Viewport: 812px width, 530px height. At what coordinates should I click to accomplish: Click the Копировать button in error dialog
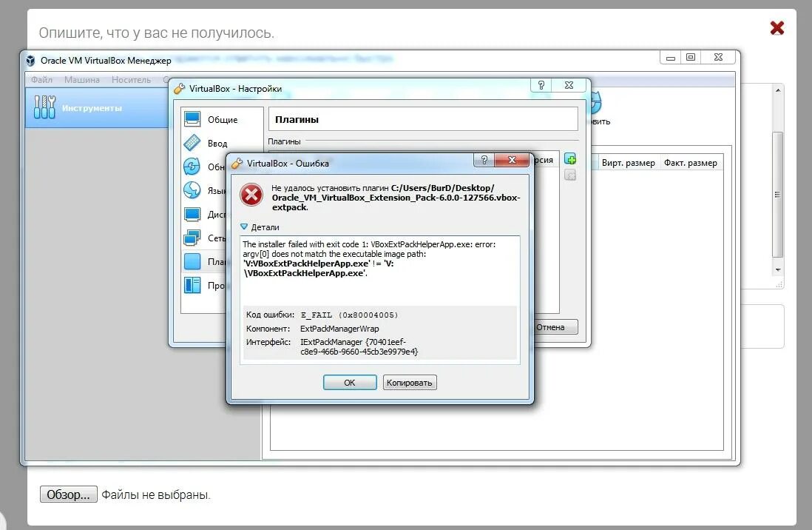click(409, 382)
